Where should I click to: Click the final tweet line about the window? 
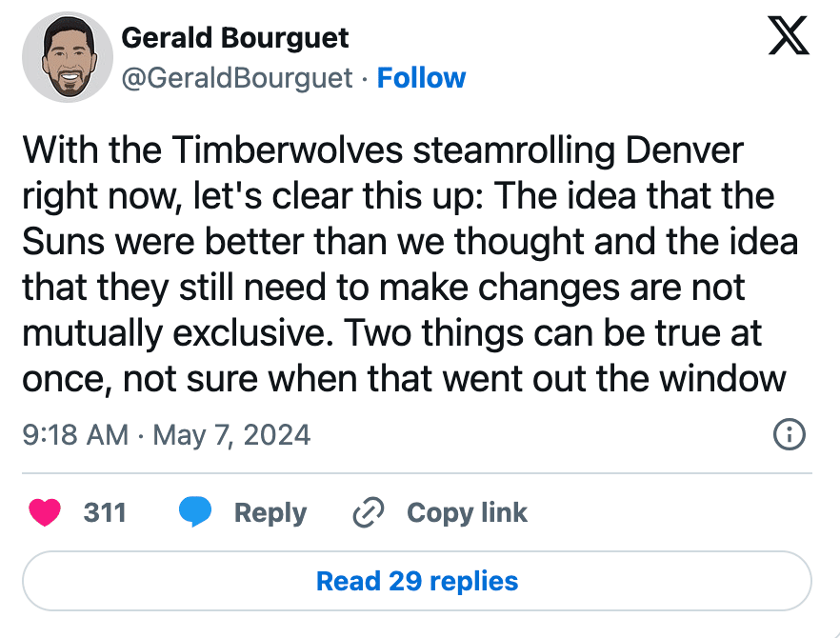[x=404, y=379]
